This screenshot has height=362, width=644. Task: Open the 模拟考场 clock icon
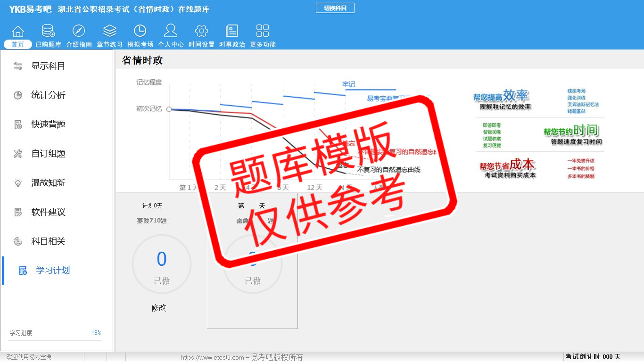[140, 32]
